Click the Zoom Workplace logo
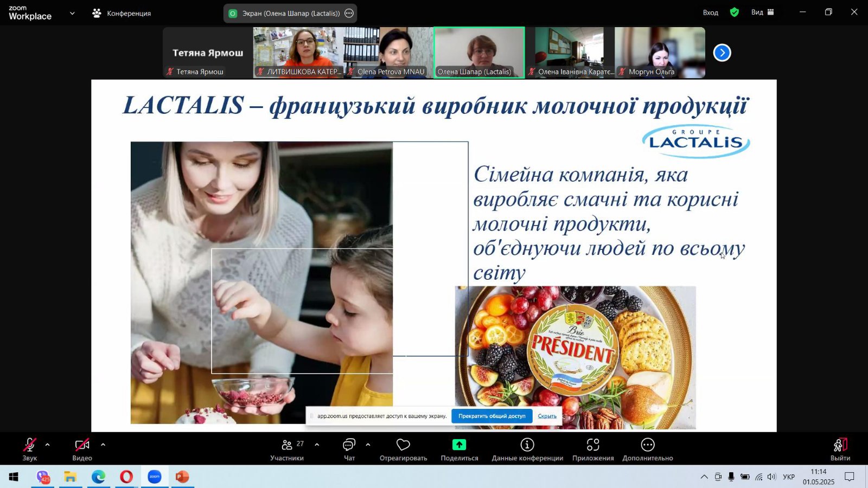The width and height of the screenshot is (868, 488). (30, 13)
